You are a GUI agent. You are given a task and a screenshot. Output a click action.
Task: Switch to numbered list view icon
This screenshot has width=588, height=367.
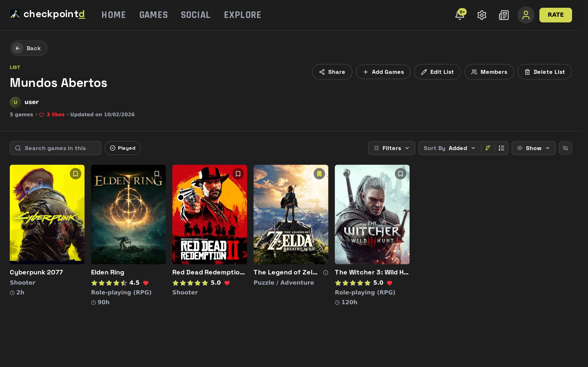click(x=501, y=148)
